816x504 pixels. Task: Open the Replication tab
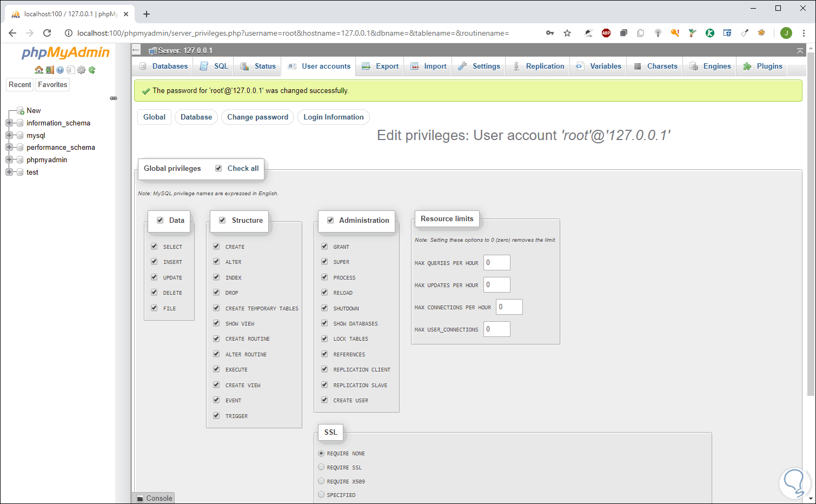(538, 66)
